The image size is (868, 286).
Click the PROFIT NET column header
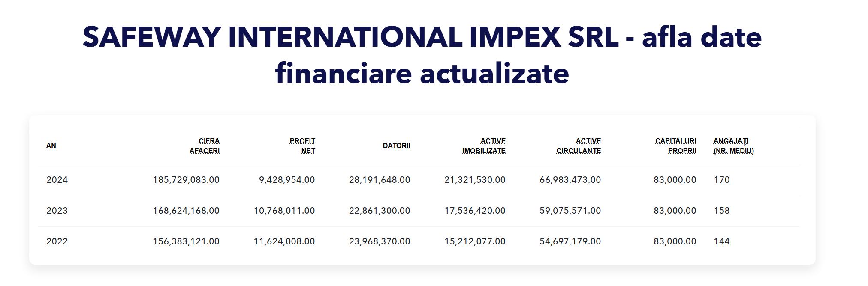point(302,146)
